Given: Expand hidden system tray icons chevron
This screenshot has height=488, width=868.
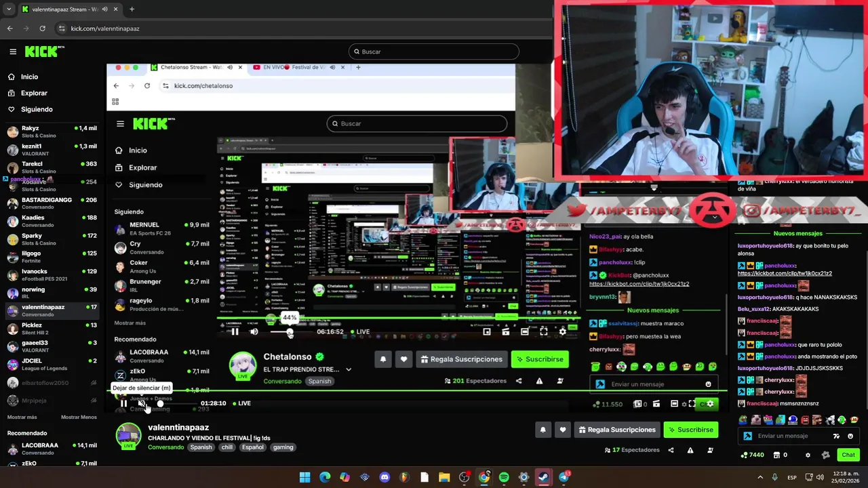Looking at the screenshot, I should 759,477.
